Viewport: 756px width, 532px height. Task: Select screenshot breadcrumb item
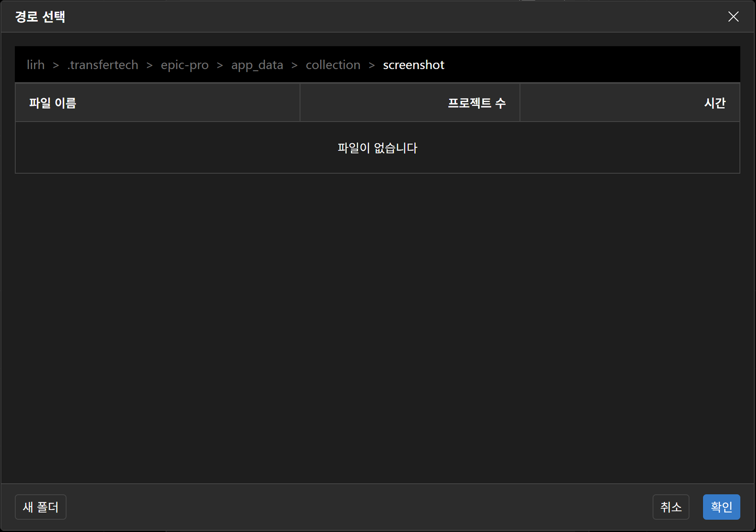pyautogui.click(x=413, y=65)
